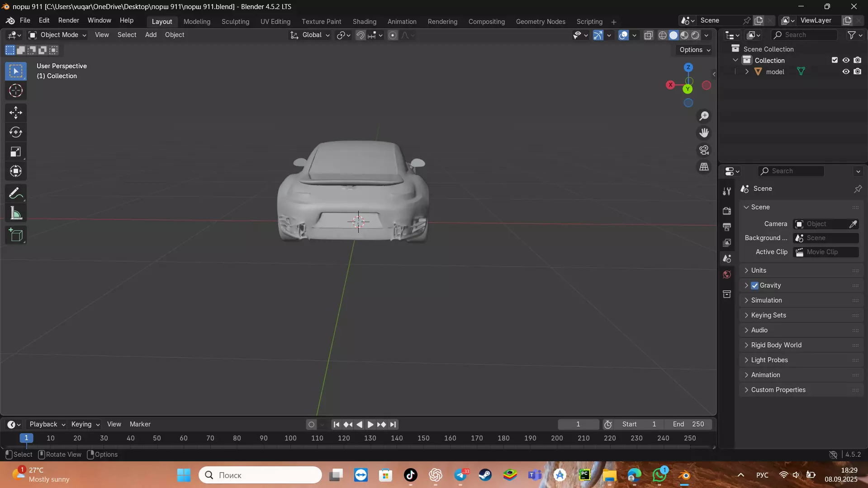This screenshot has height=488, width=868.
Task: Activate the Move tool
Action: click(x=16, y=113)
